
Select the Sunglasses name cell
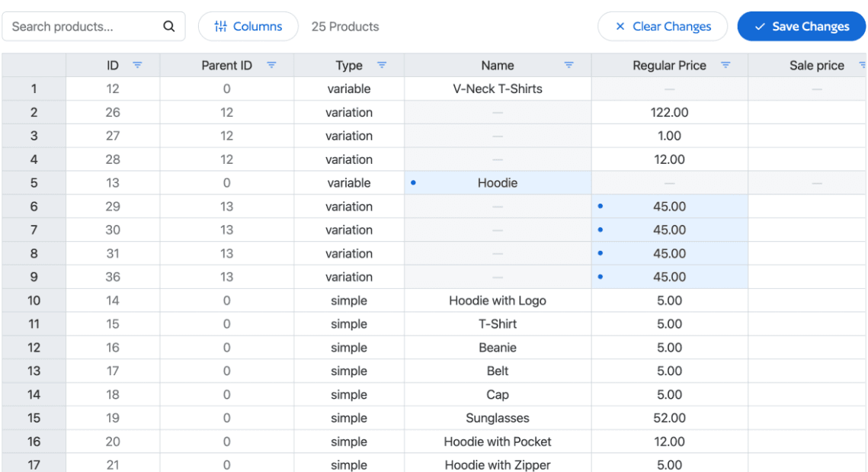click(498, 419)
